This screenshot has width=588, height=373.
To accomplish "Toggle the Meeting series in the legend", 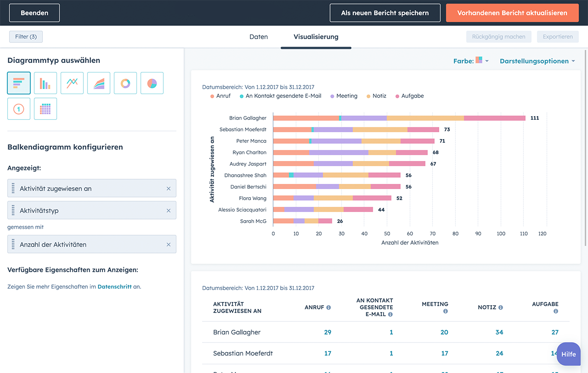I will (344, 96).
